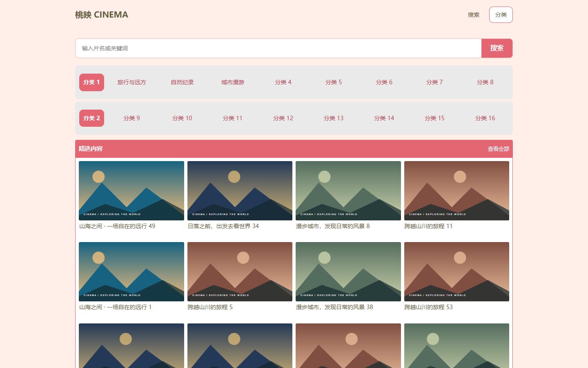Open 查看全部 in the featured header

tap(499, 149)
